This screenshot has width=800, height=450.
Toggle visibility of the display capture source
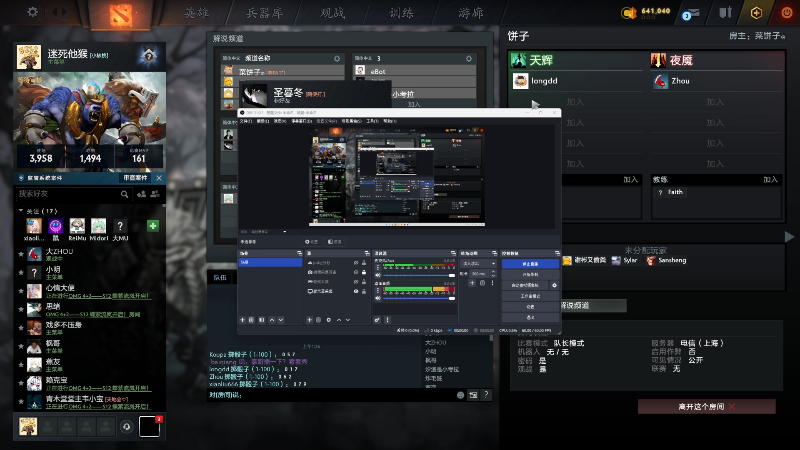point(356,291)
